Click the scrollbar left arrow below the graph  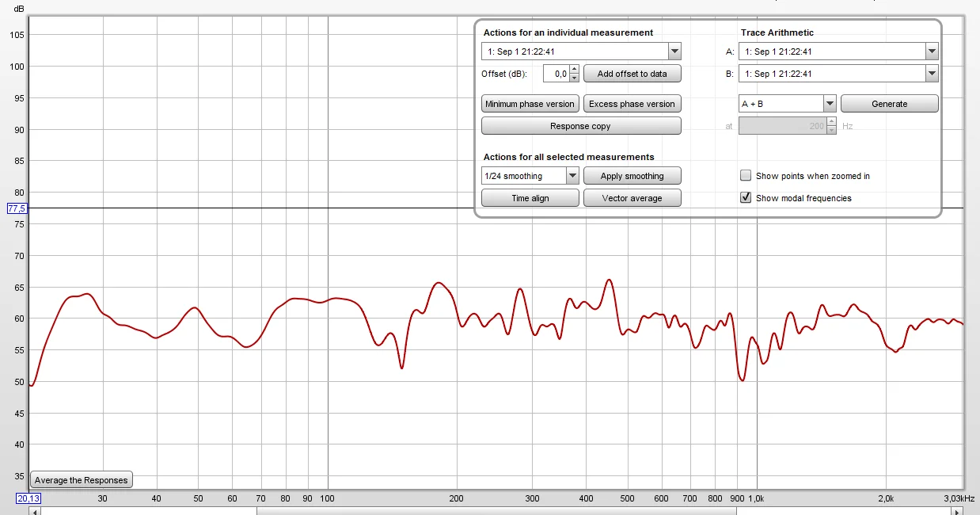point(34,510)
